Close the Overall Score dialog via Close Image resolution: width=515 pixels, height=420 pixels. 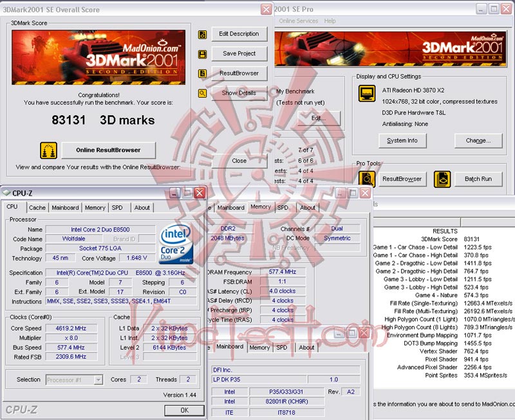coord(239,161)
